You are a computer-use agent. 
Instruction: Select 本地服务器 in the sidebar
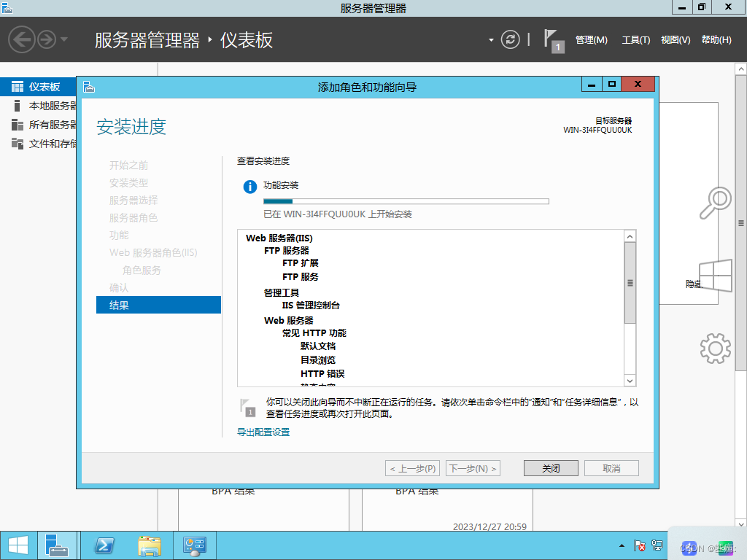38,106
